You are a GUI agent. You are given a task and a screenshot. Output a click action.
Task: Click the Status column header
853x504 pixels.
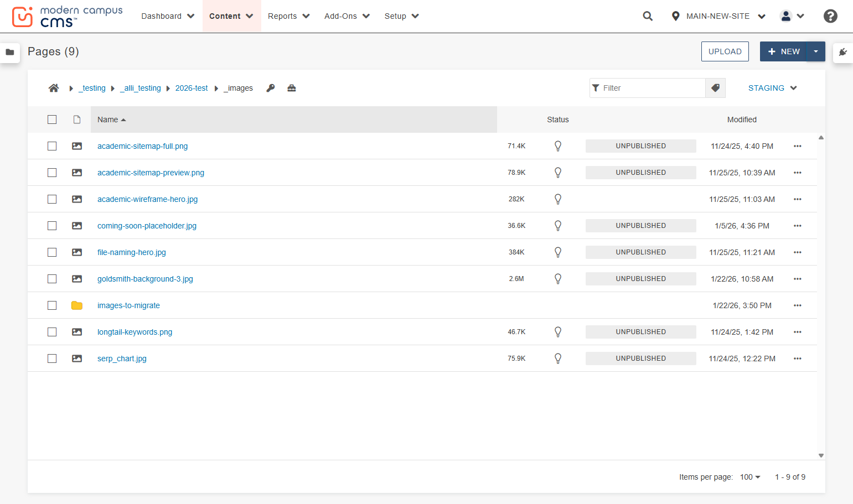pos(558,119)
